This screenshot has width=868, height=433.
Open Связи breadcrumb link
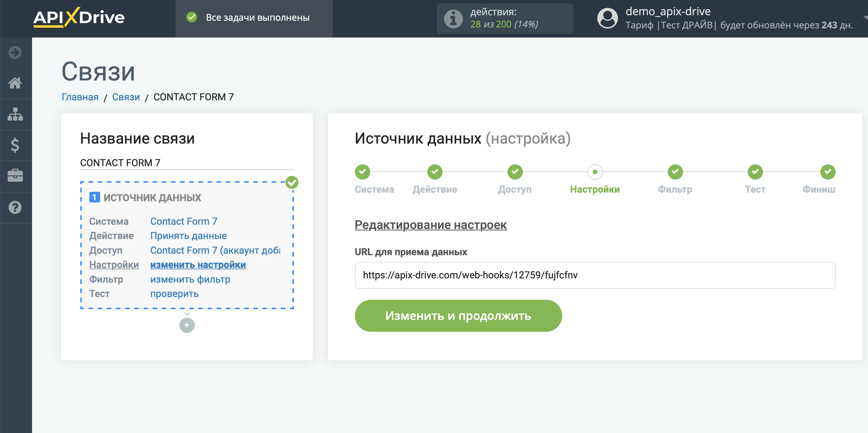126,97
